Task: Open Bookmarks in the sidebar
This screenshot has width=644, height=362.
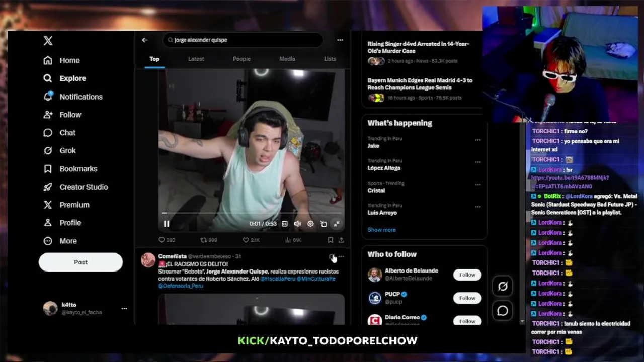Action: pyautogui.click(x=70, y=169)
